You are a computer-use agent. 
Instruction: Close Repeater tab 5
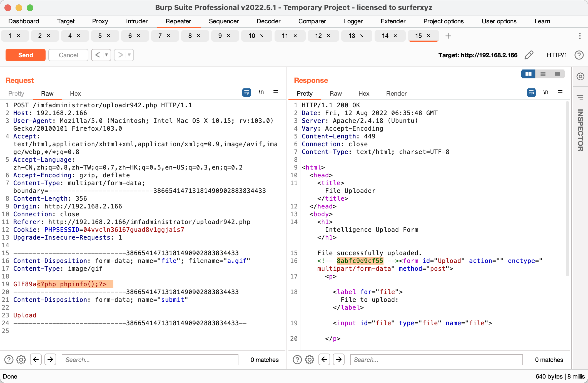(108, 36)
